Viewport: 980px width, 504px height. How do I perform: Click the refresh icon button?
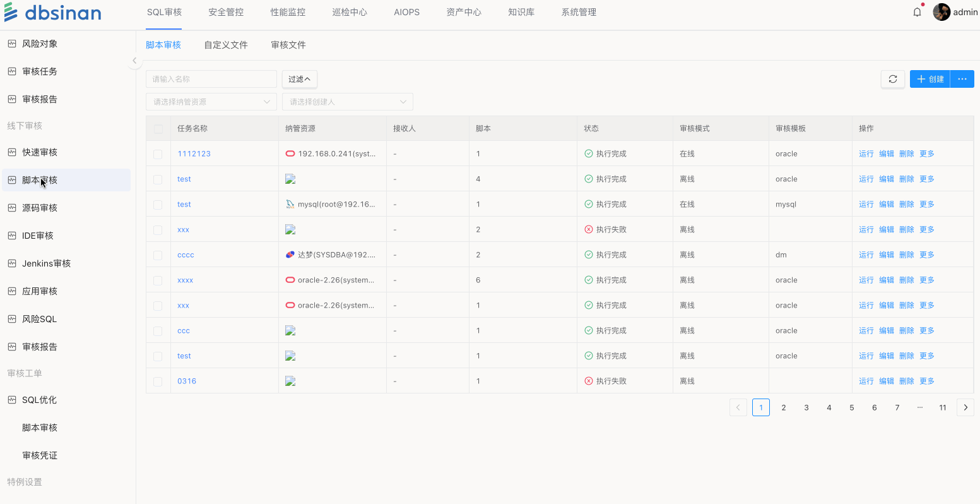tap(892, 79)
